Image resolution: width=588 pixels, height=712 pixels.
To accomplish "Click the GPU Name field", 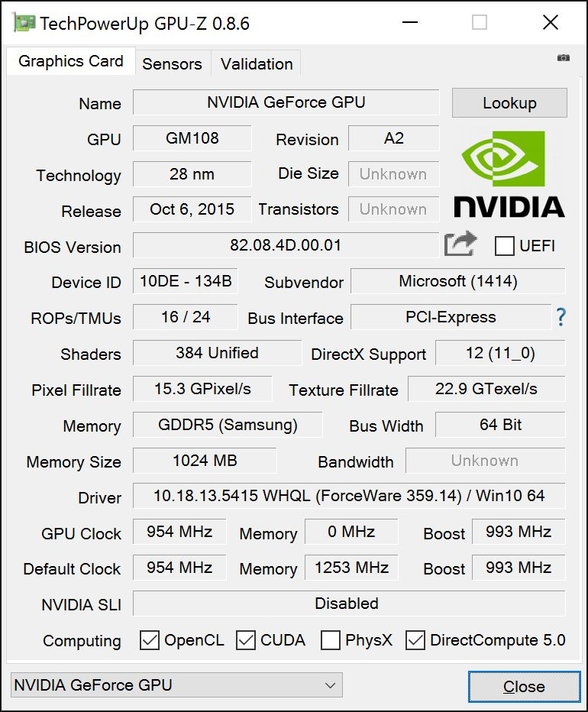I will (286, 102).
